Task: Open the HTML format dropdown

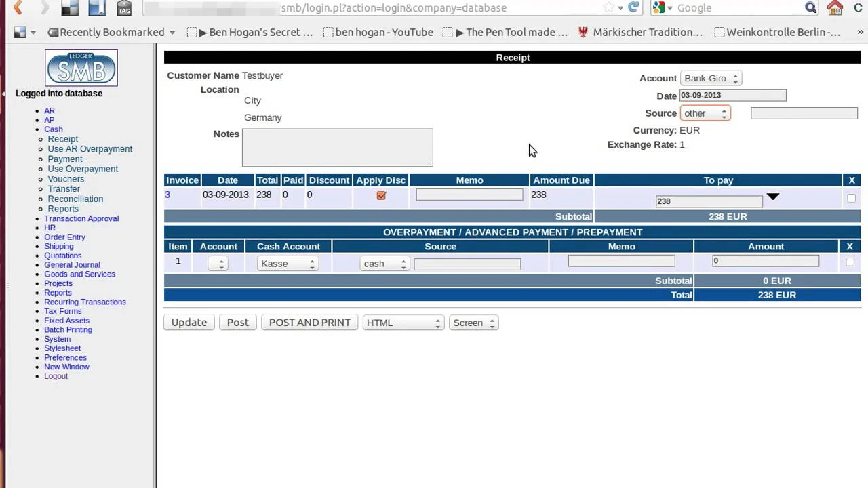Action: click(403, 323)
